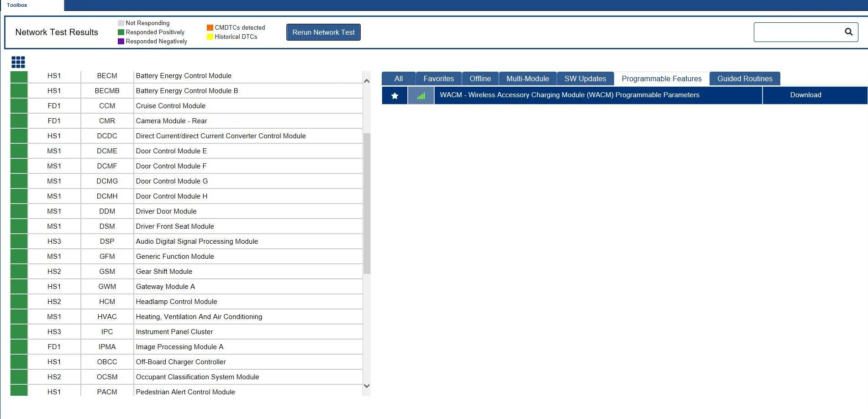868x419 pixels.
Task: Select the Driver Door Module row
Action: tap(186, 211)
